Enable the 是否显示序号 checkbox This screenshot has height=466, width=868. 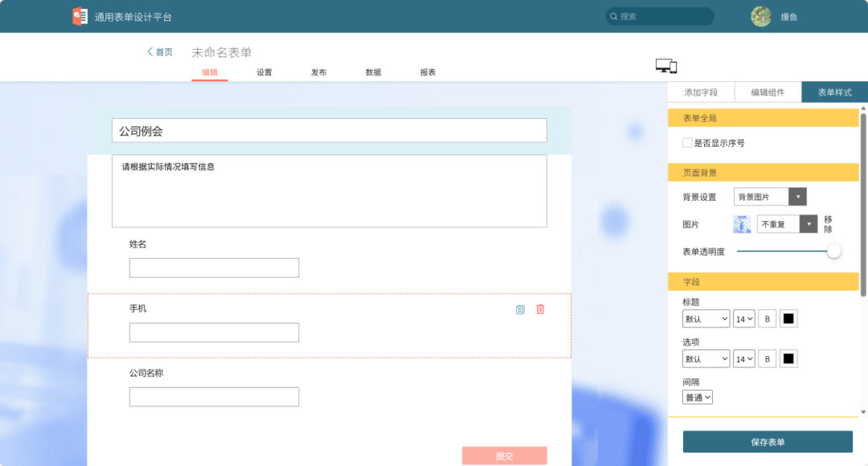coord(687,142)
